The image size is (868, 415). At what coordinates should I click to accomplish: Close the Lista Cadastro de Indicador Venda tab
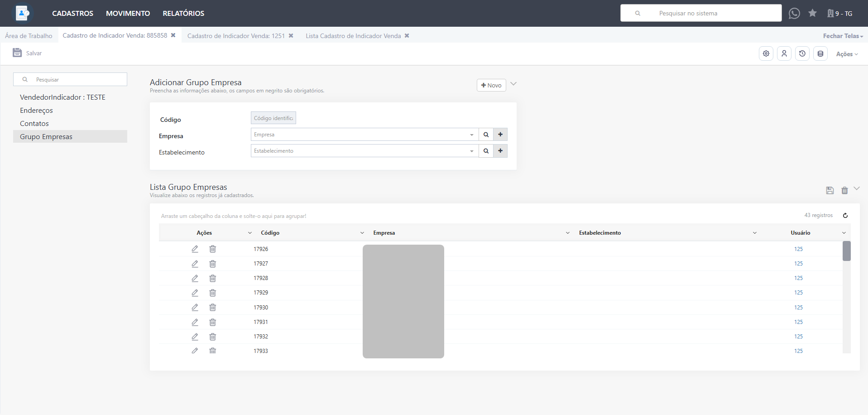click(407, 36)
